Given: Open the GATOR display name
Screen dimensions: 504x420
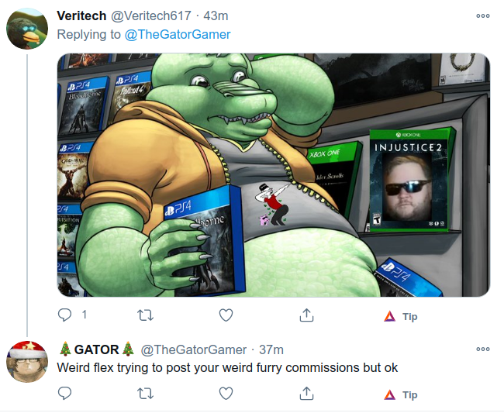Looking at the screenshot, I should (97, 349).
